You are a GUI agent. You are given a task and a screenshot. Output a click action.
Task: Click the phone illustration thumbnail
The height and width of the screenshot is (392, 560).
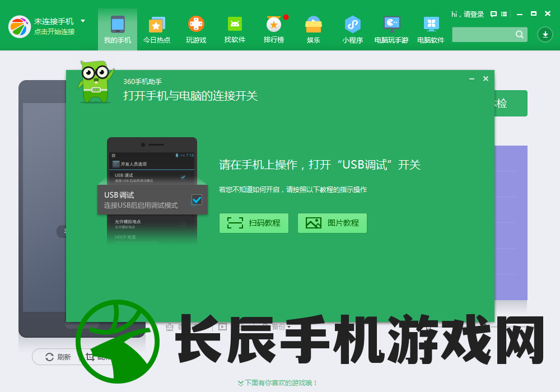(152, 191)
